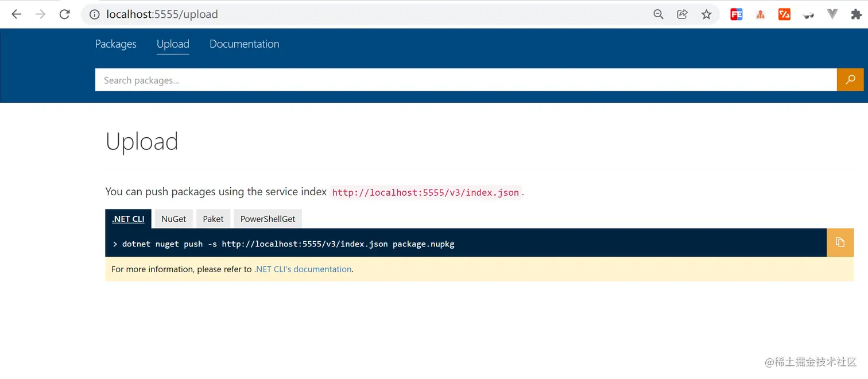This screenshot has height=379, width=868.
Task: Open the Packages navigation item
Action: 116,44
